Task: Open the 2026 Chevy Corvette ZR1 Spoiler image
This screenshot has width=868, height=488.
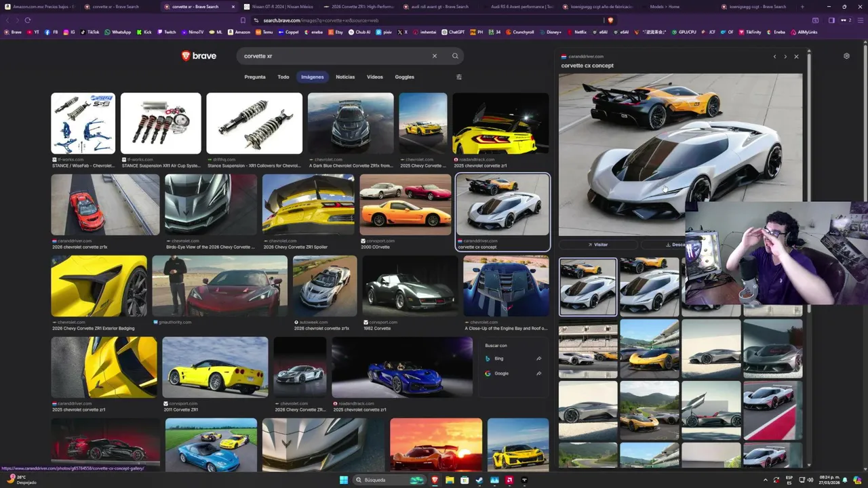Action: pyautogui.click(x=309, y=205)
